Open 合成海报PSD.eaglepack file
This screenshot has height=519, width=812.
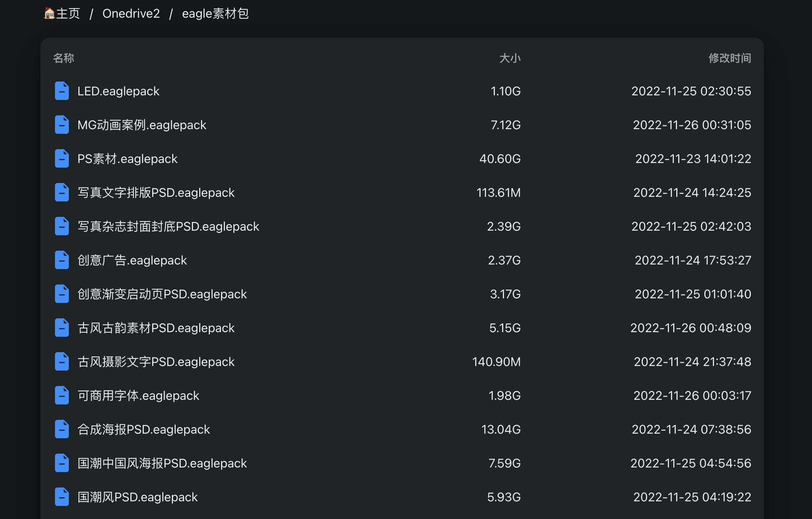pyautogui.click(x=143, y=429)
